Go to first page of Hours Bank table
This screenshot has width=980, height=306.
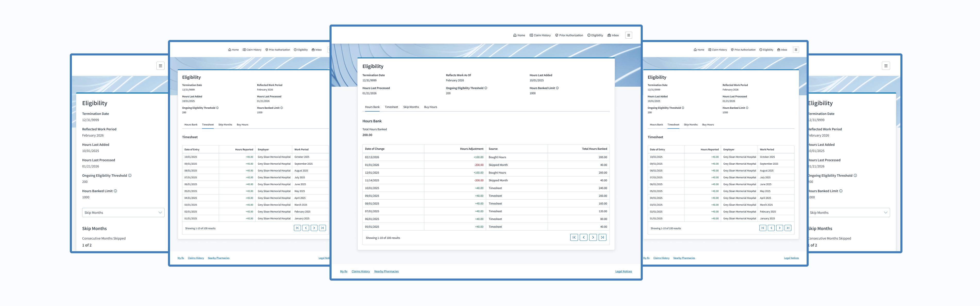point(574,237)
